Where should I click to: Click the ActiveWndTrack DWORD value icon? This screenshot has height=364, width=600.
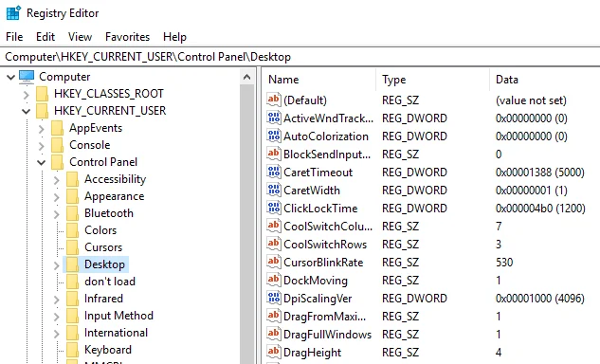click(274, 118)
